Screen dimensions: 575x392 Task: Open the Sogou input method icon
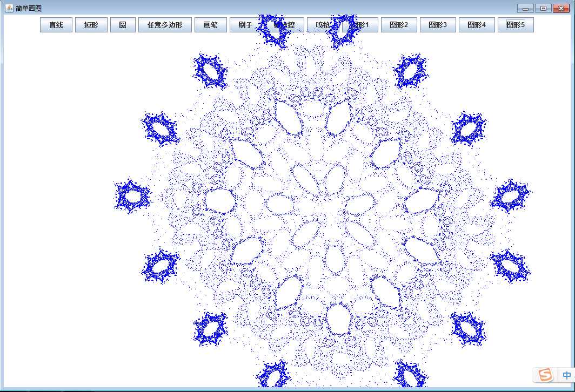[x=545, y=375]
